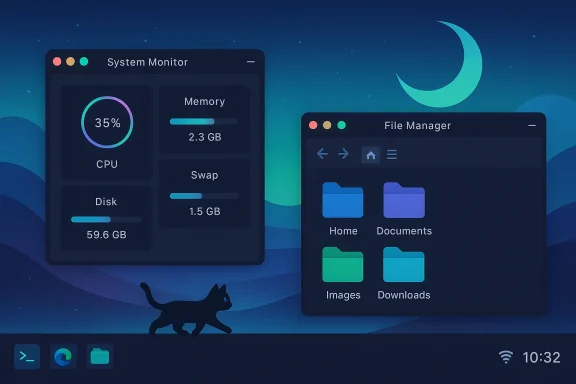The height and width of the screenshot is (384, 576).
Task: Open the Home folder
Action: (x=343, y=200)
